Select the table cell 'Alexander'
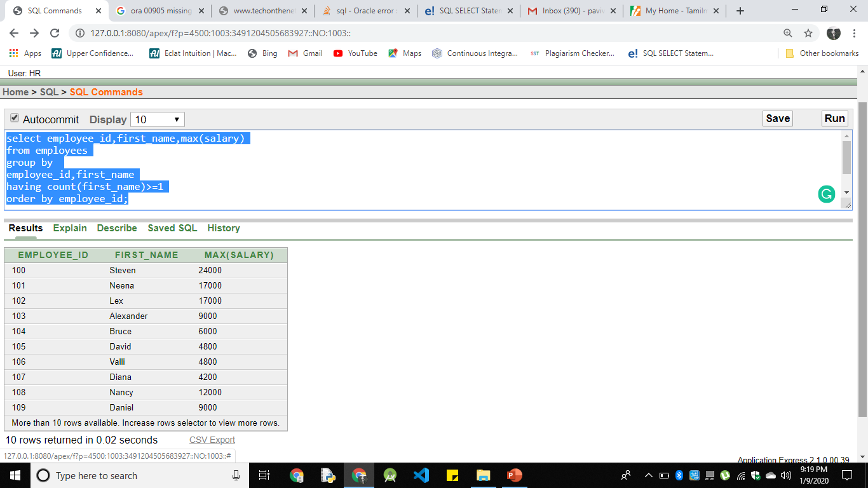The height and width of the screenshot is (488, 868). 128,316
